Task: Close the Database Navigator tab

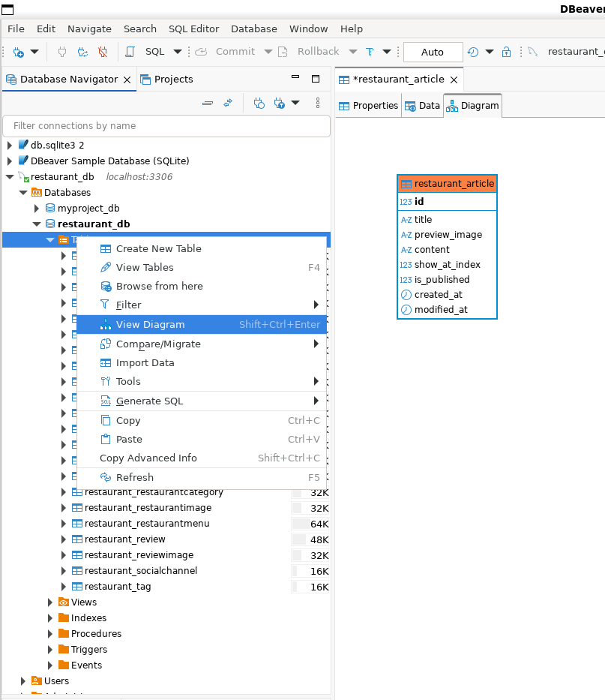Action: (x=127, y=80)
